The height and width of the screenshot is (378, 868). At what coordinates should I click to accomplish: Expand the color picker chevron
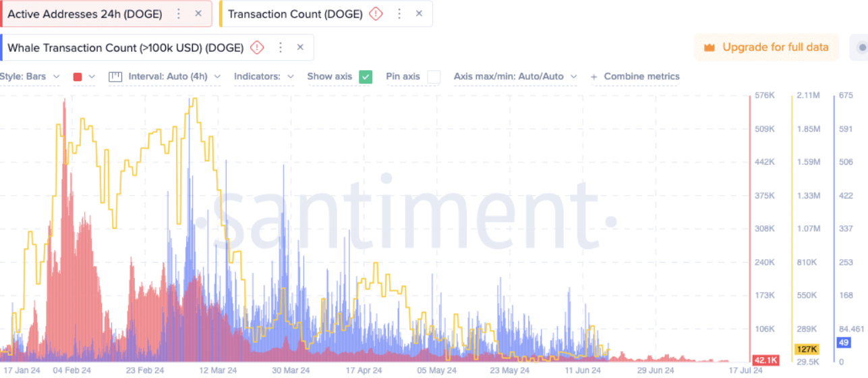coord(92,76)
